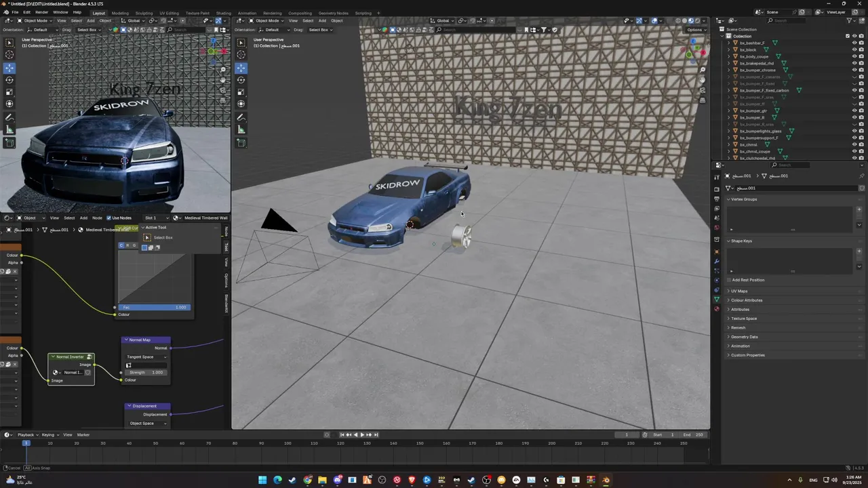This screenshot has height=488, width=868.
Task: Open the outliner filter dropdown
Action: tap(850, 21)
